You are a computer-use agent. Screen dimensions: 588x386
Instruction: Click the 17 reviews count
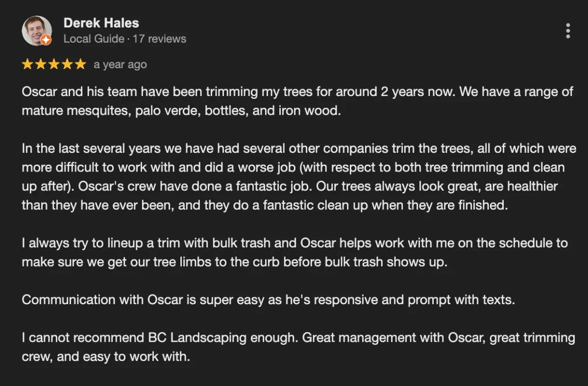tap(159, 39)
